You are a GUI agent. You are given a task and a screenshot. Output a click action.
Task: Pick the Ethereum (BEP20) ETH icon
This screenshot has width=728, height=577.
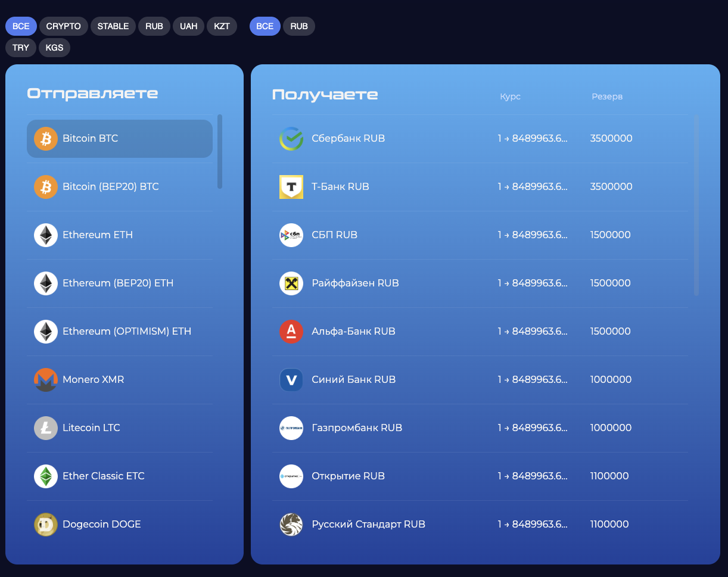pyautogui.click(x=46, y=283)
